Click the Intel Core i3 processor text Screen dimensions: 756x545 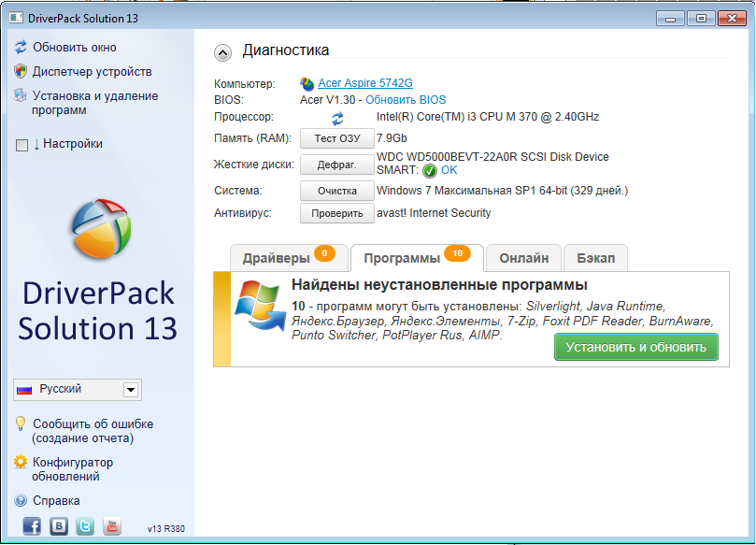click(x=488, y=117)
